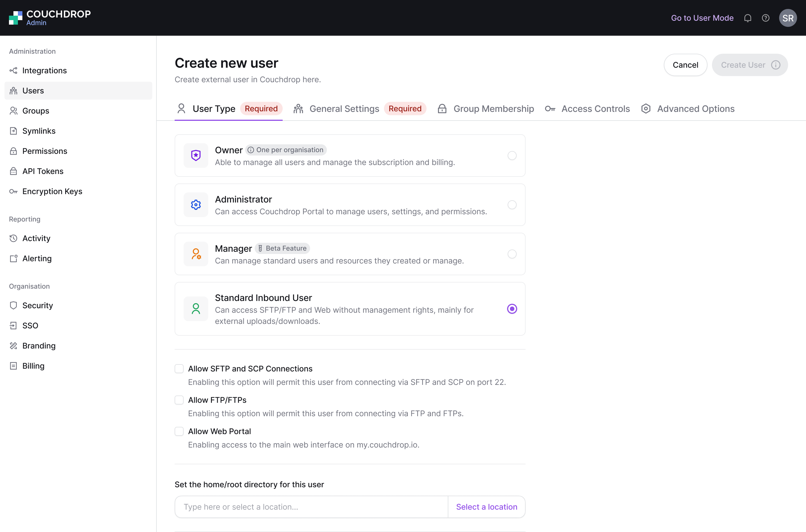
Task: Open the SR profile avatar
Action: coord(788,18)
